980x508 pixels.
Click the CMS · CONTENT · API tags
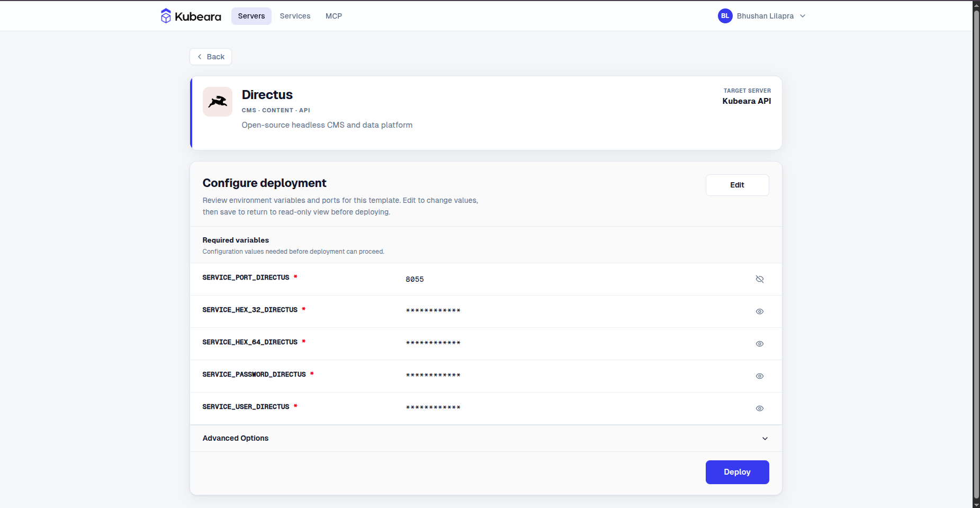click(276, 110)
